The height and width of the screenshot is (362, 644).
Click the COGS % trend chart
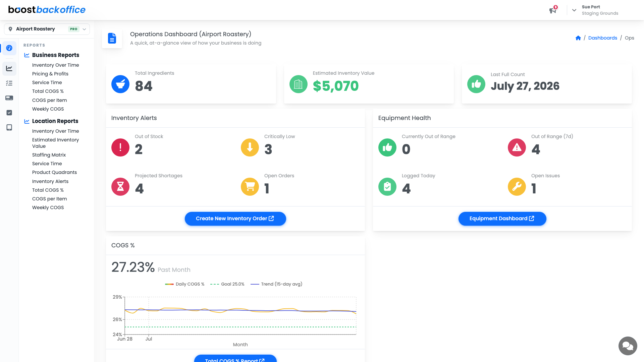tap(240, 316)
